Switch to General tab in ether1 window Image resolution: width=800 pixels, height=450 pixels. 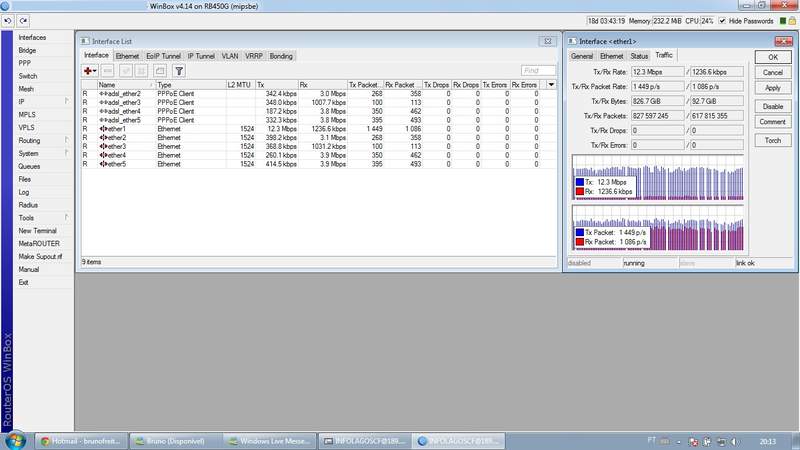582,56
